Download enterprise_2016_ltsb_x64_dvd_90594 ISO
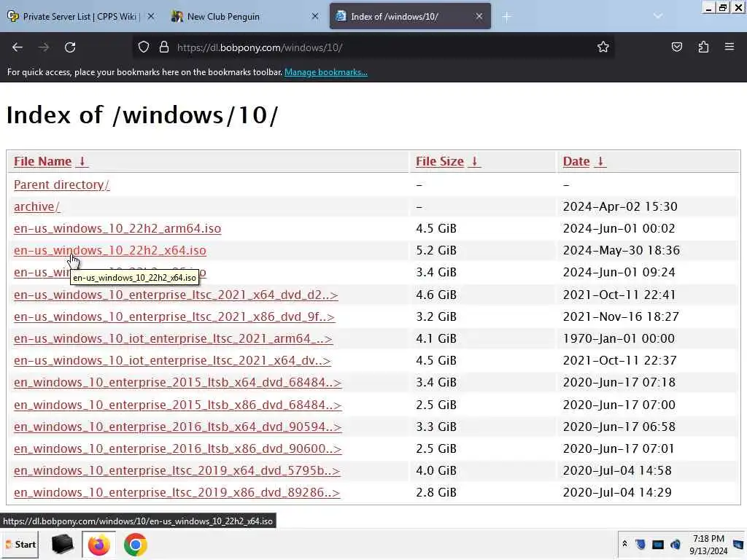747x560 pixels. point(178,427)
